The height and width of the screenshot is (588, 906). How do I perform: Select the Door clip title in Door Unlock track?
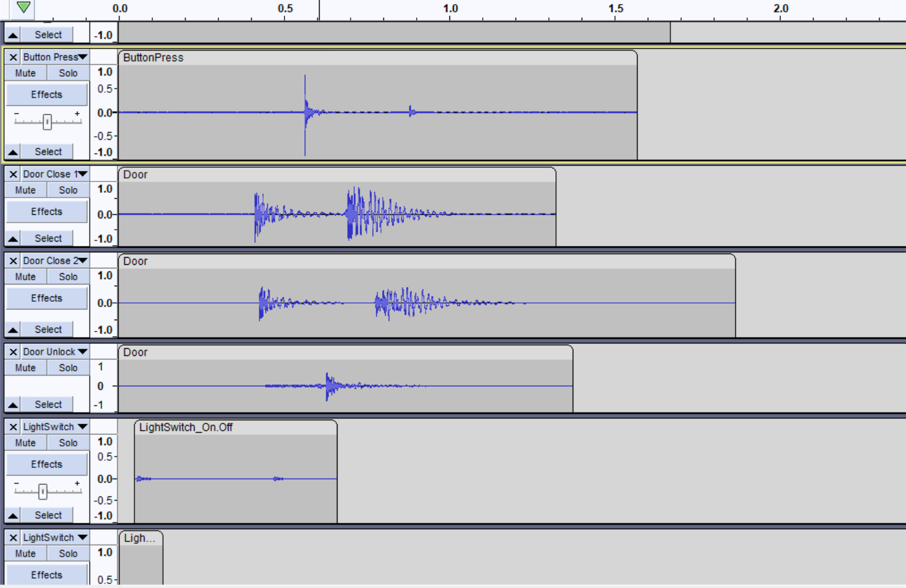click(x=346, y=352)
